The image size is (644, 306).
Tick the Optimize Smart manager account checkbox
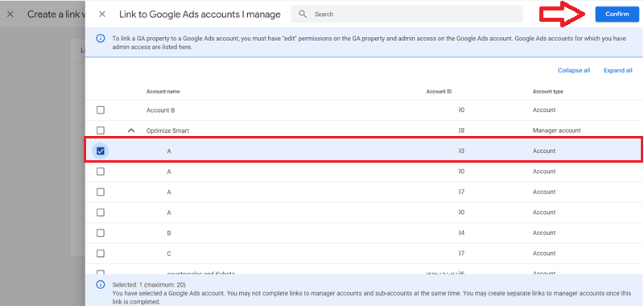click(x=100, y=130)
